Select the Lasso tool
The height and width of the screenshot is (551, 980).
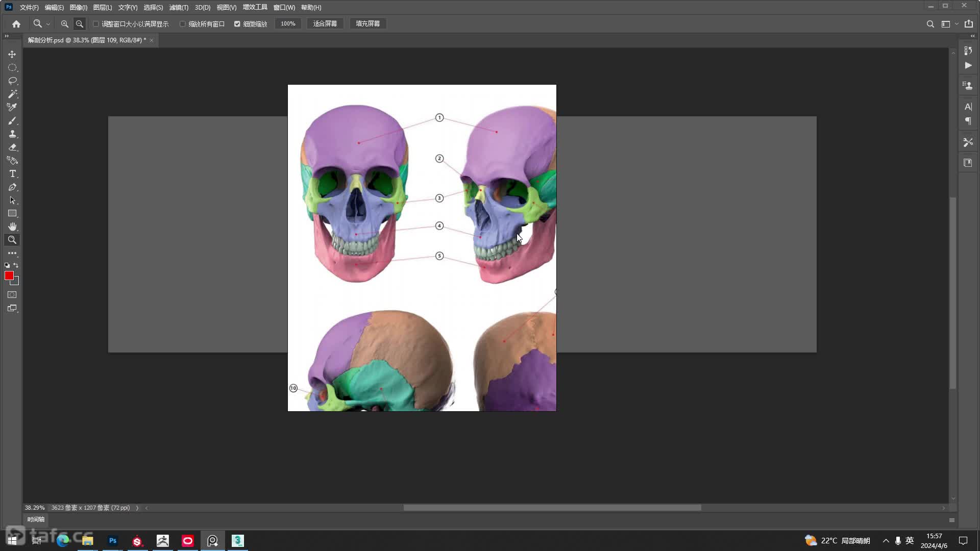click(x=12, y=81)
